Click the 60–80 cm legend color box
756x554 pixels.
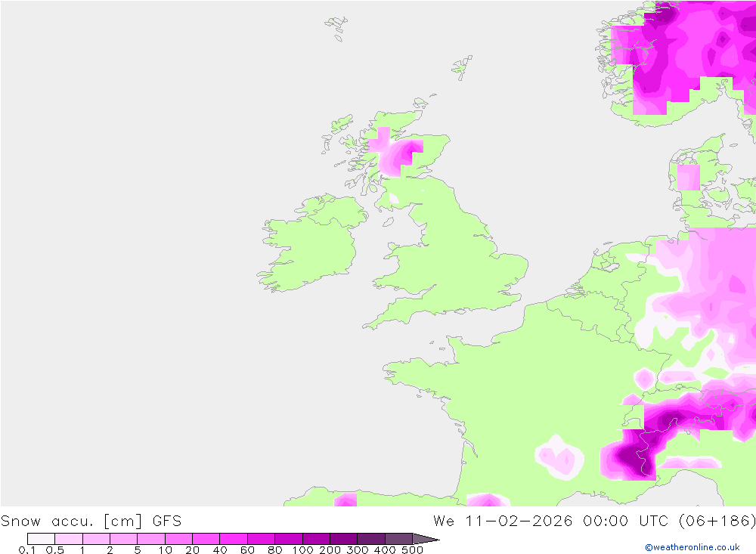(261, 539)
